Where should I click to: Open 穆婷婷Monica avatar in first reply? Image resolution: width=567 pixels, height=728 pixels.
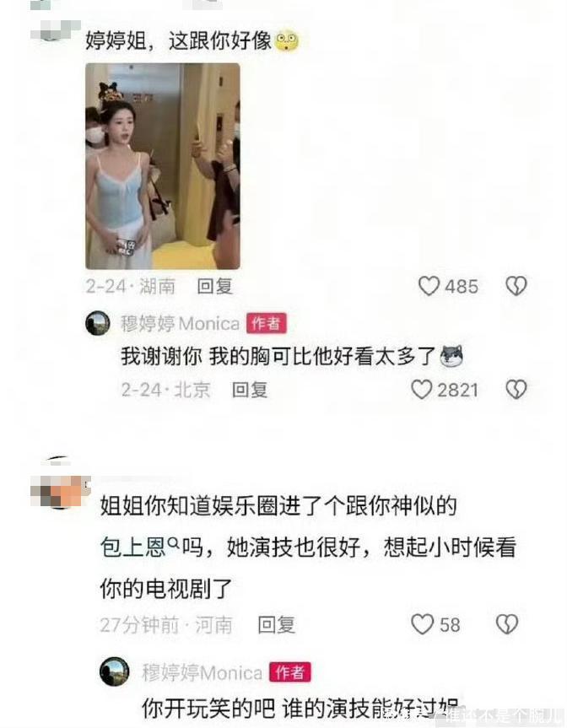98,323
